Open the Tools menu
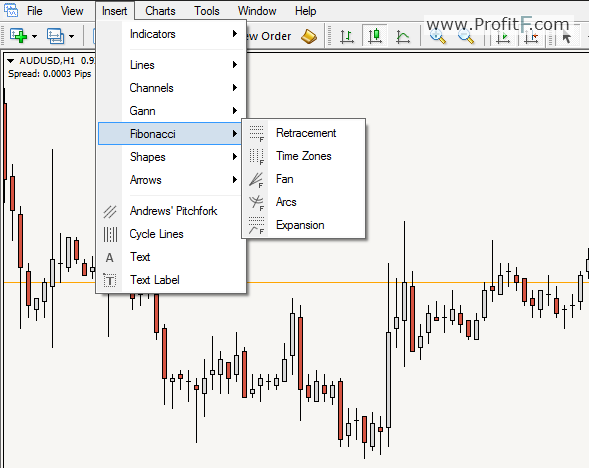This screenshot has width=589, height=468. pyautogui.click(x=207, y=11)
